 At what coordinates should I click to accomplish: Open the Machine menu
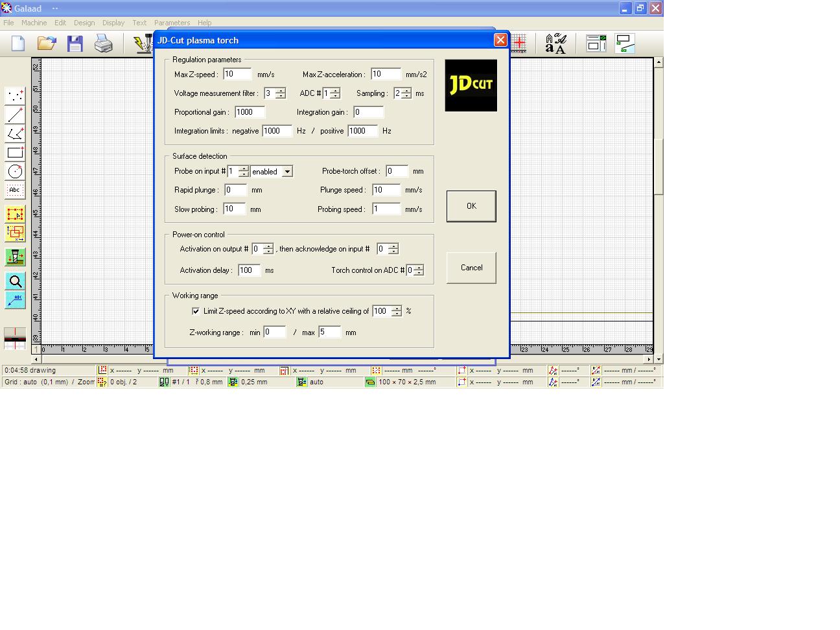click(34, 23)
